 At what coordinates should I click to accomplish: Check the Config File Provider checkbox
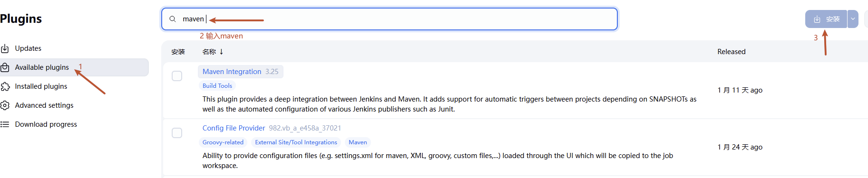point(177,133)
